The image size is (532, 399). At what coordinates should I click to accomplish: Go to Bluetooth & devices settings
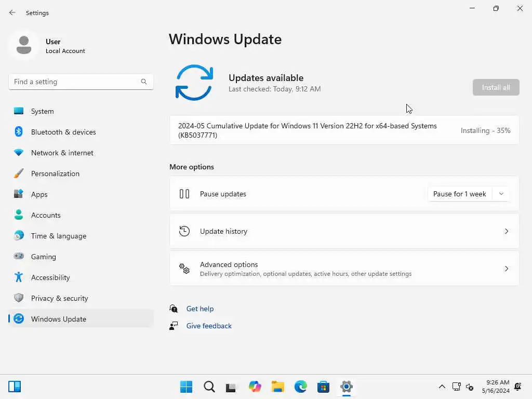81,131
